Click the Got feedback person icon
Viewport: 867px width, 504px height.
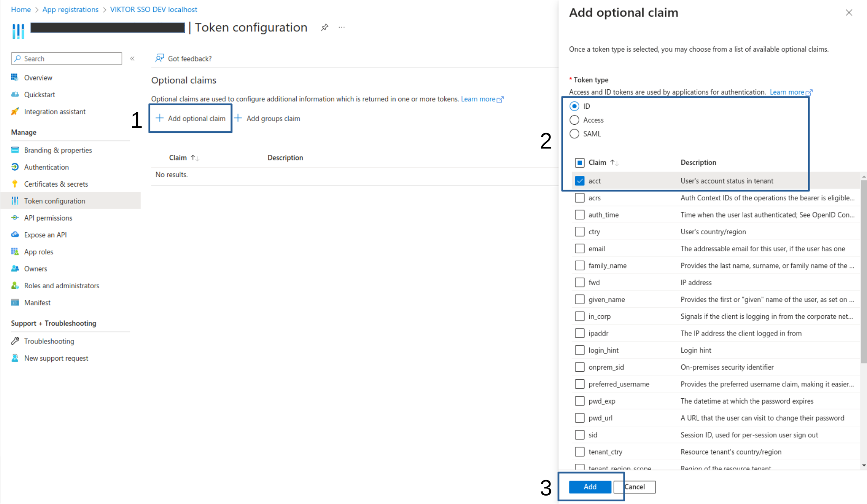point(159,58)
